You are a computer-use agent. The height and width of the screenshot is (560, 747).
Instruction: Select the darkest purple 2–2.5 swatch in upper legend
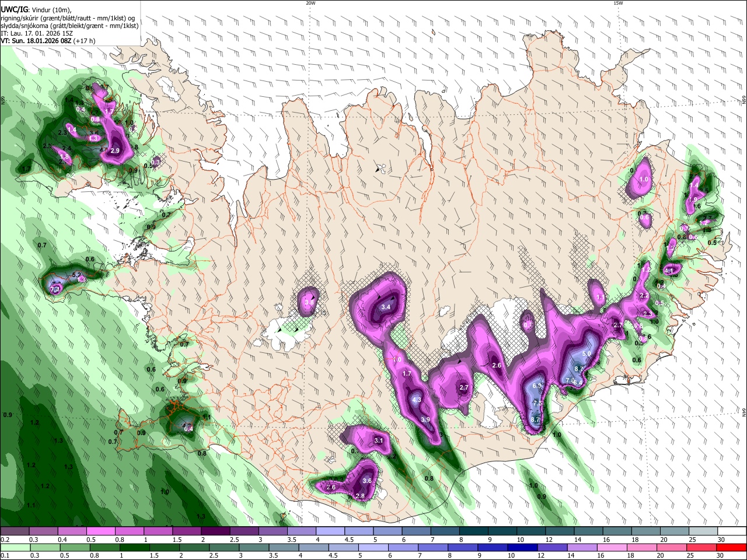click(x=215, y=531)
